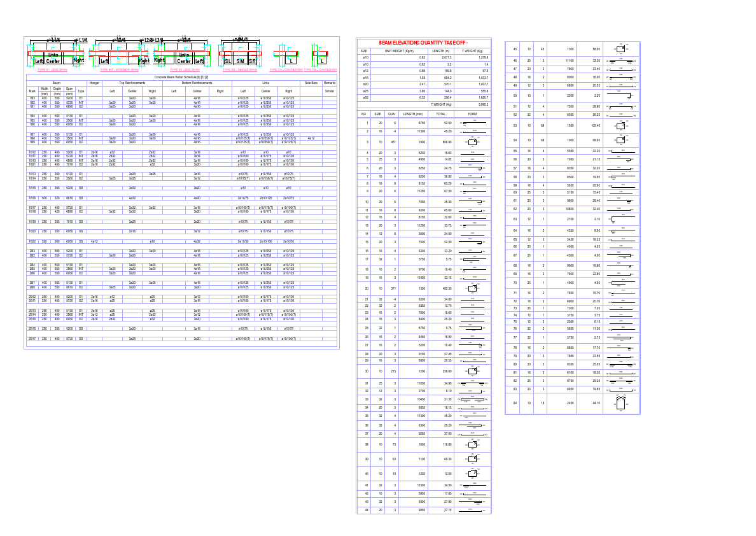Click the closed stirrup form symbol in row 3
The width and height of the screenshot is (756, 536).
tap(473, 142)
